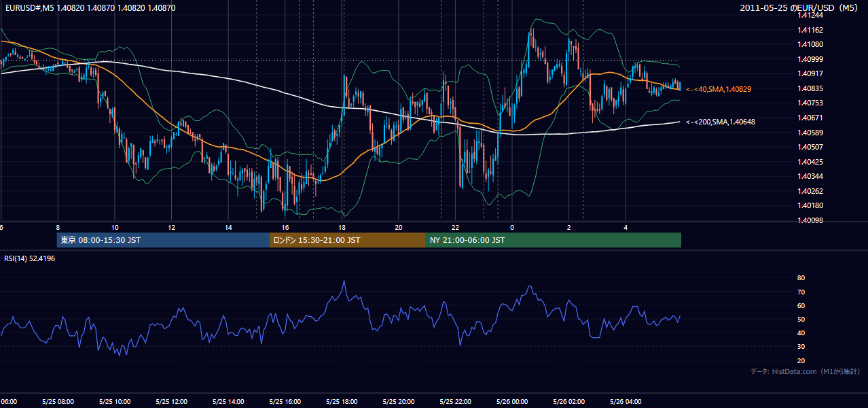Screen dimensions: 868x408
Task: Click price level 1.40753 on the axis
Action: [810, 103]
